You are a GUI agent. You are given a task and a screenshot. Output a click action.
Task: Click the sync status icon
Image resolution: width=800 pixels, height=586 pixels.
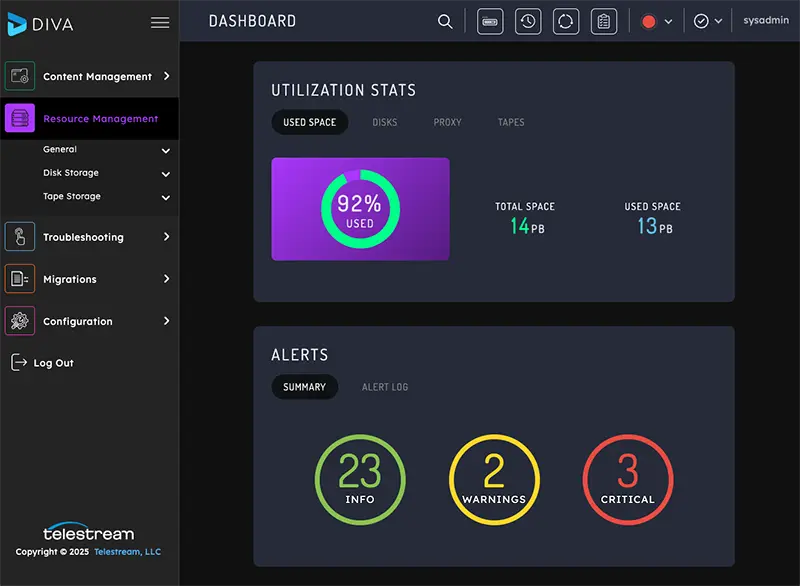[x=566, y=20]
